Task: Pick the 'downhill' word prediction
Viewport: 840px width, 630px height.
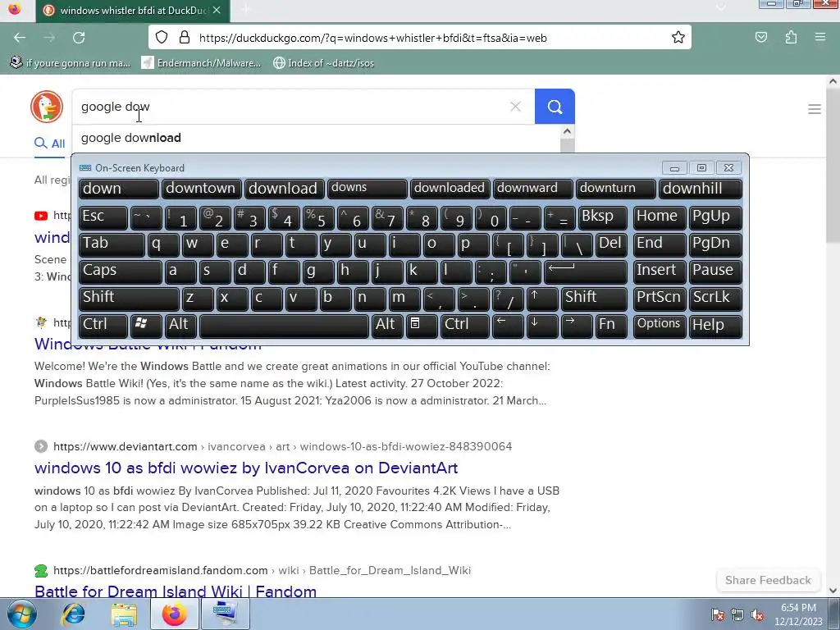Action: click(701, 189)
